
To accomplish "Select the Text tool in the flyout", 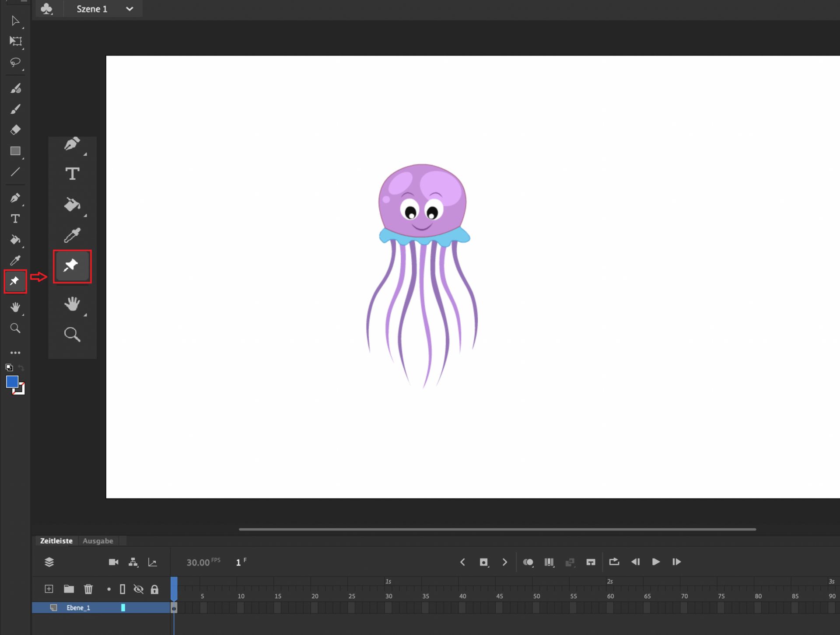I will 72,174.
